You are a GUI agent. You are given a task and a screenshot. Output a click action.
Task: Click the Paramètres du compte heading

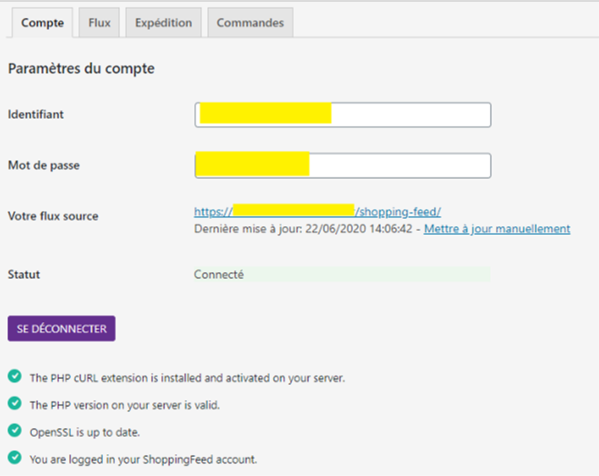[81, 69]
